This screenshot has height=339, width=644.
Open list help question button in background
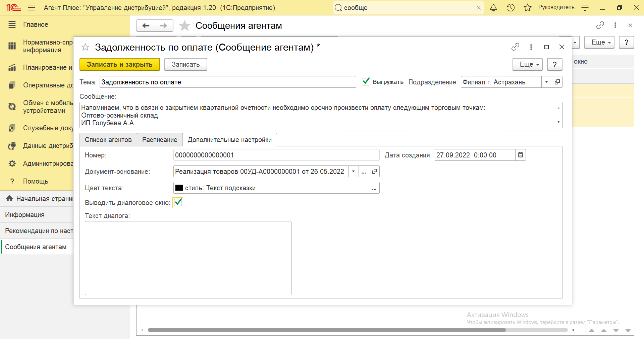(x=627, y=42)
